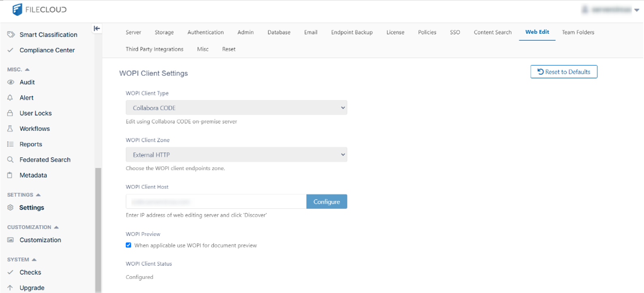Click the sidebar vertical scrollbar
Viewport: 644px width, 293px height.
98,230
